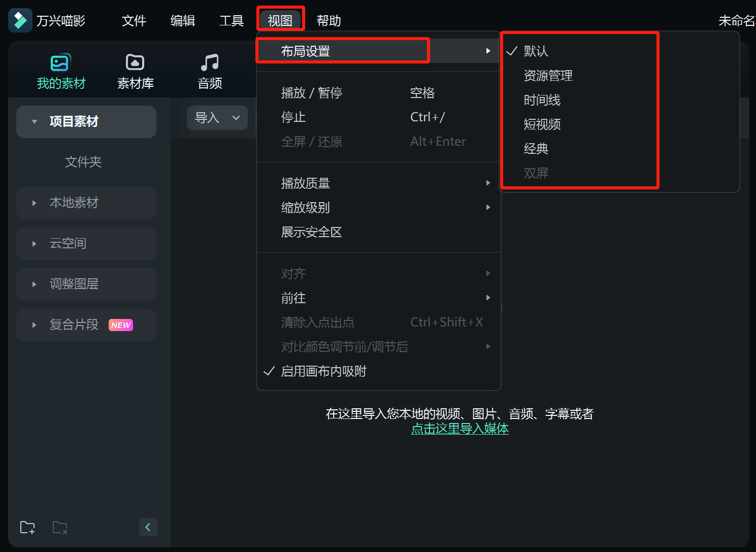756x552 pixels.
Task: Open the 导入 dropdown arrow
Action: pyautogui.click(x=236, y=117)
